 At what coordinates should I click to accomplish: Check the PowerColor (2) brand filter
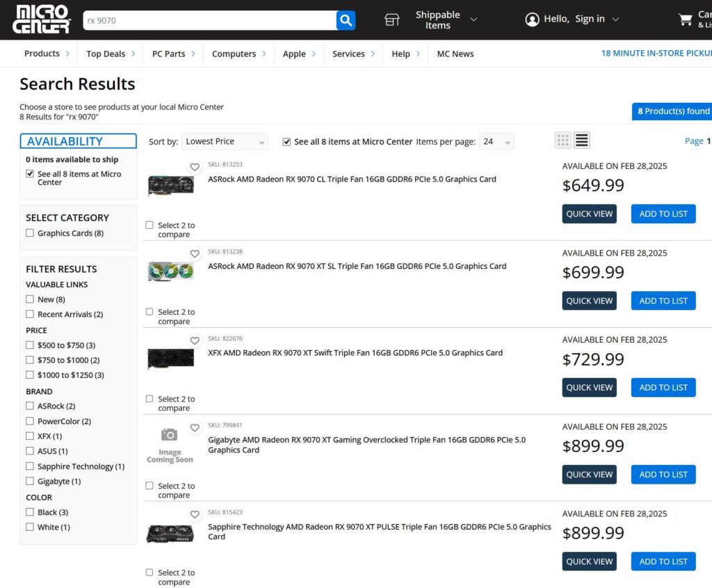pyautogui.click(x=30, y=421)
